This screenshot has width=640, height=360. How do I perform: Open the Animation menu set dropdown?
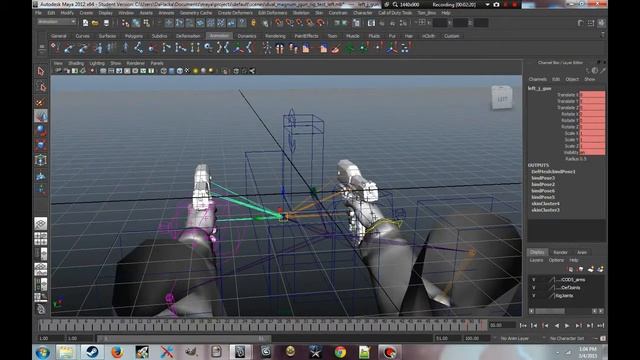pyautogui.click(x=56, y=22)
